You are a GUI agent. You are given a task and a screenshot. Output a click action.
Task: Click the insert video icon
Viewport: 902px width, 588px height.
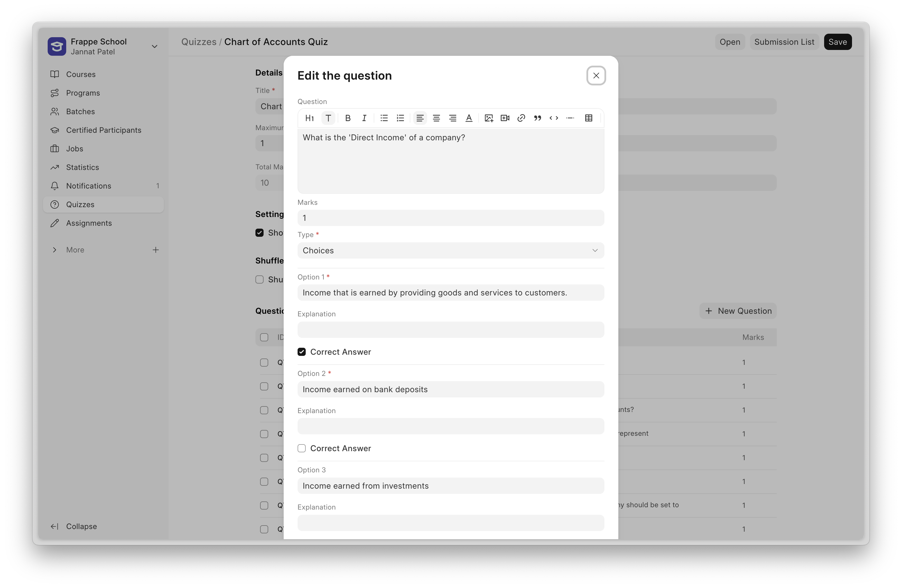pyautogui.click(x=505, y=118)
